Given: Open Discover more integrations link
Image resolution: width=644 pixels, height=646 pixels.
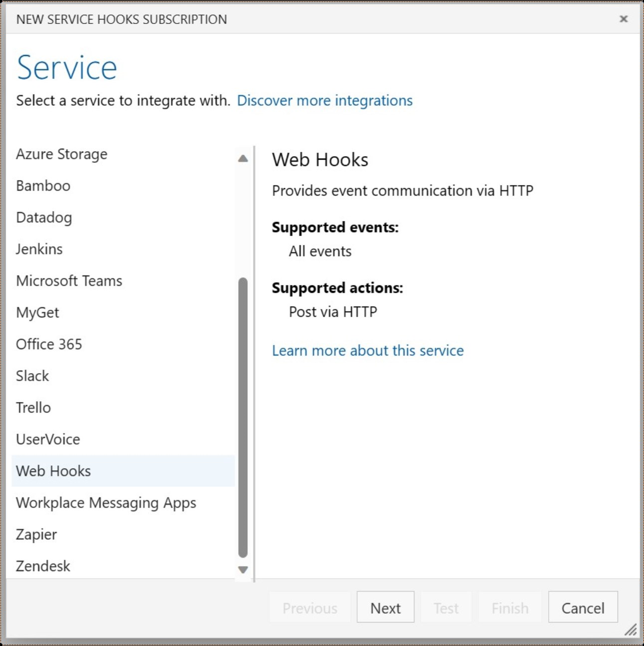Looking at the screenshot, I should coord(325,101).
